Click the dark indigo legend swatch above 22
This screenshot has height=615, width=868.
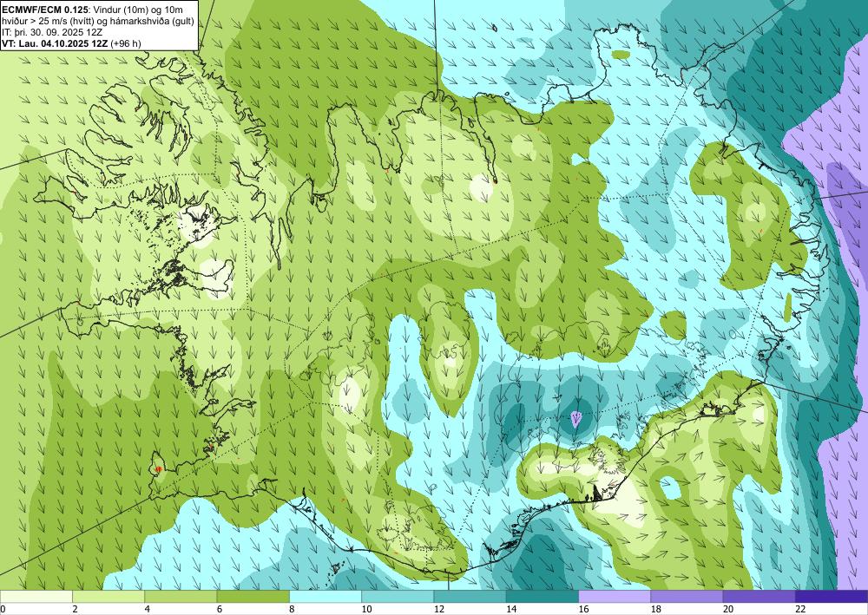832,597
